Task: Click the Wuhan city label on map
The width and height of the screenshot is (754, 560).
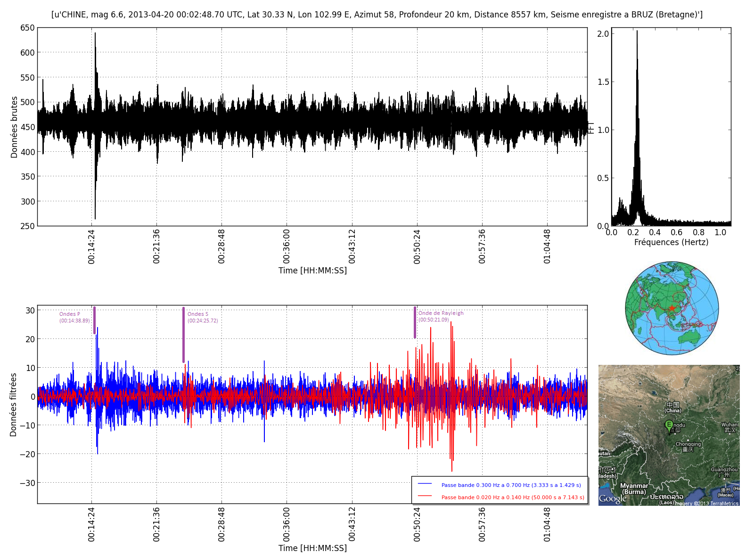Action: click(x=729, y=425)
